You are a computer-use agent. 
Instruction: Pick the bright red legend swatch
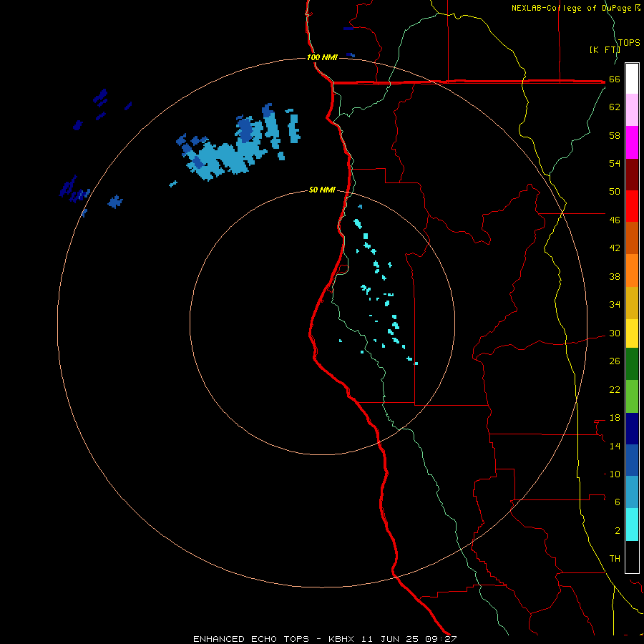[632, 206]
